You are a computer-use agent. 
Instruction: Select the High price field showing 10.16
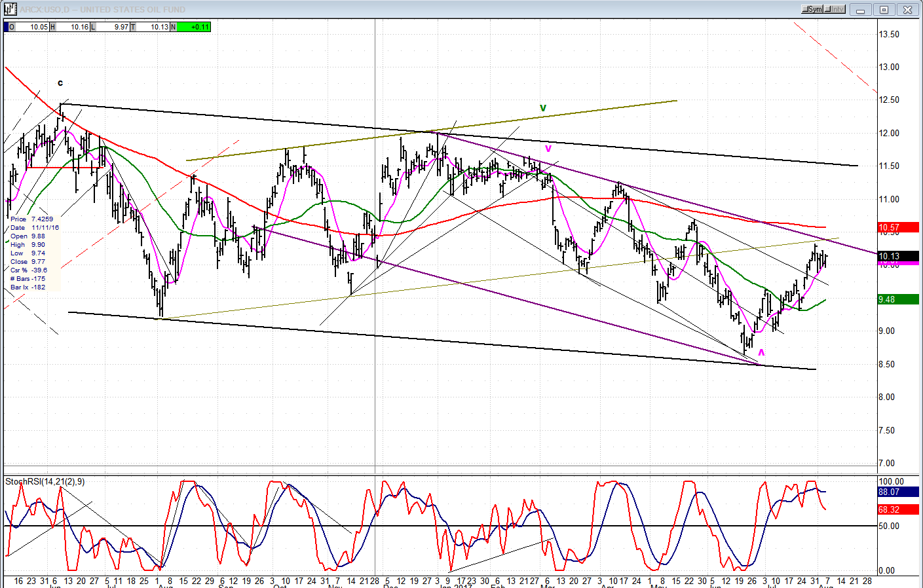[x=73, y=27]
